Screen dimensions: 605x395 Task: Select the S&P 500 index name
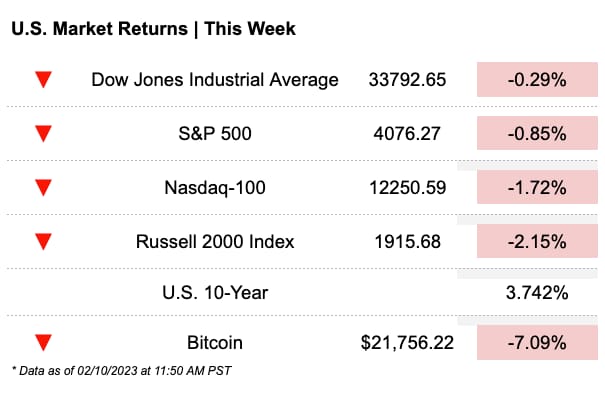click(x=215, y=134)
